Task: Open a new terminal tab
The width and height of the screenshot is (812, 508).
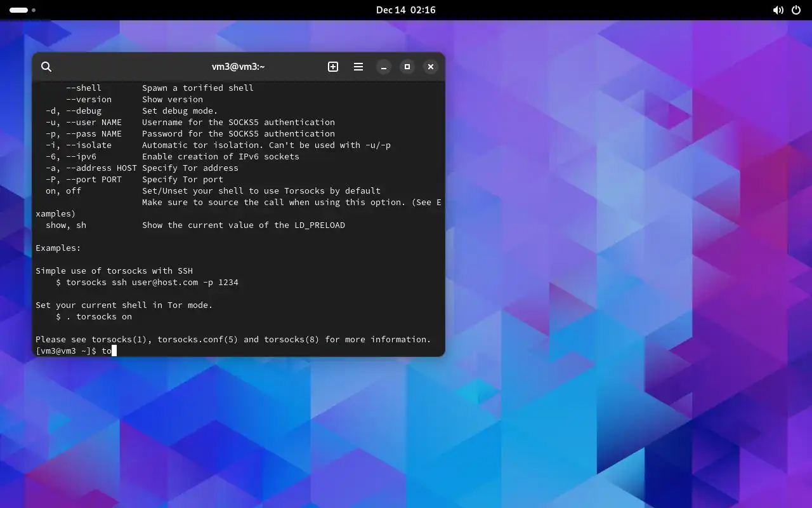Action: click(333, 67)
